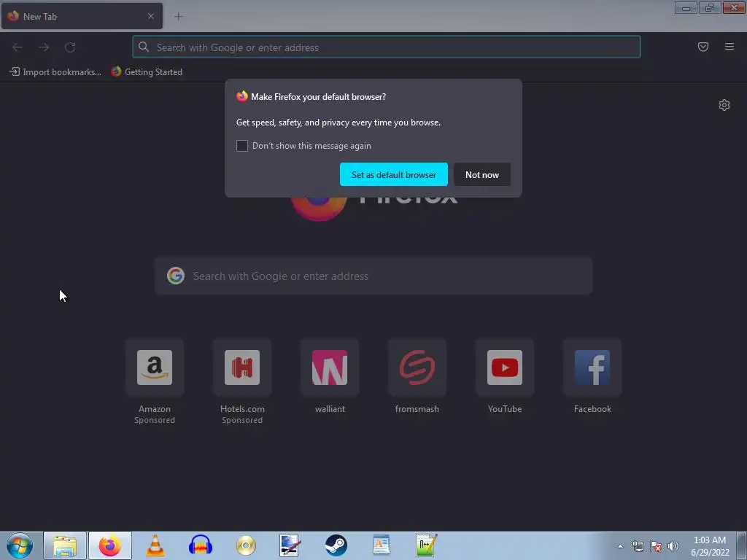Screen dimensions: 747x560
Task: Click the Google logo in search box
Action: click(x=176, y=276)
